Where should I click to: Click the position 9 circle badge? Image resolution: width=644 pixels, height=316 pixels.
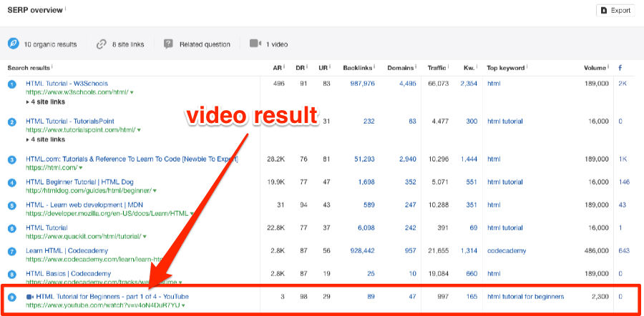[x=11, y=297]
